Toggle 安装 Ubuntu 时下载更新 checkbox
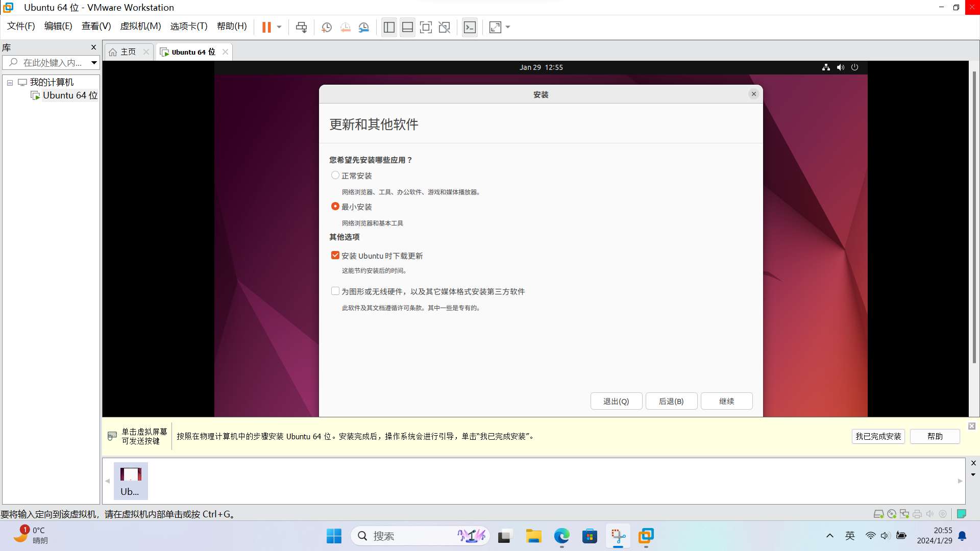 coord(335,256)
